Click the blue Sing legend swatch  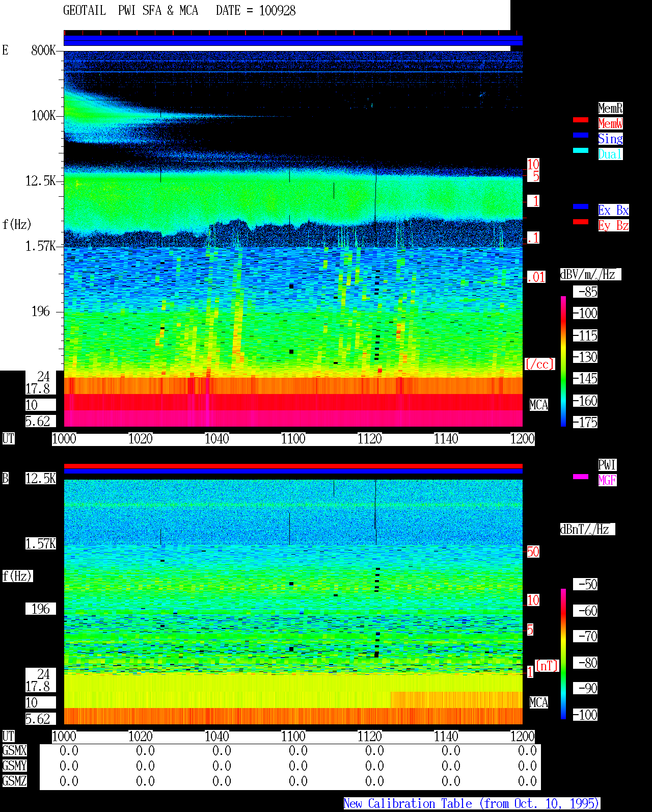(x=581, y=135)
